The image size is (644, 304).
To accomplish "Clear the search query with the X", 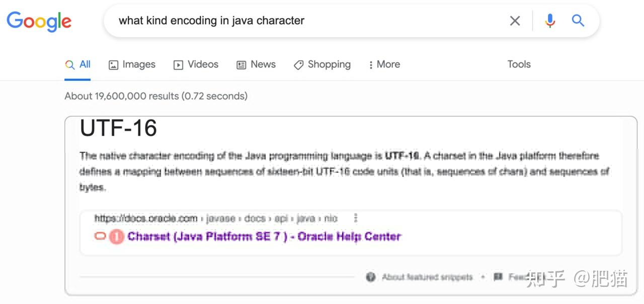I will [515, 21].
